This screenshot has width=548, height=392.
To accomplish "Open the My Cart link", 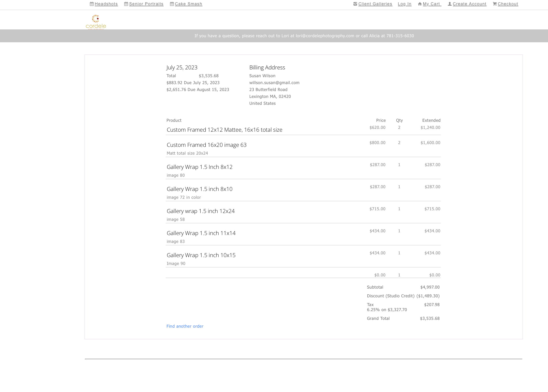I will 432,4.
